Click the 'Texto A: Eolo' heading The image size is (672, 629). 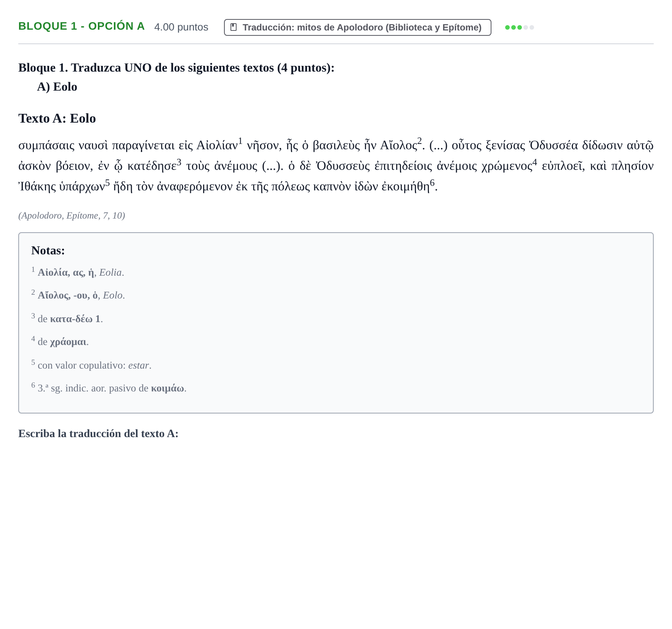(x=57, y=118)
